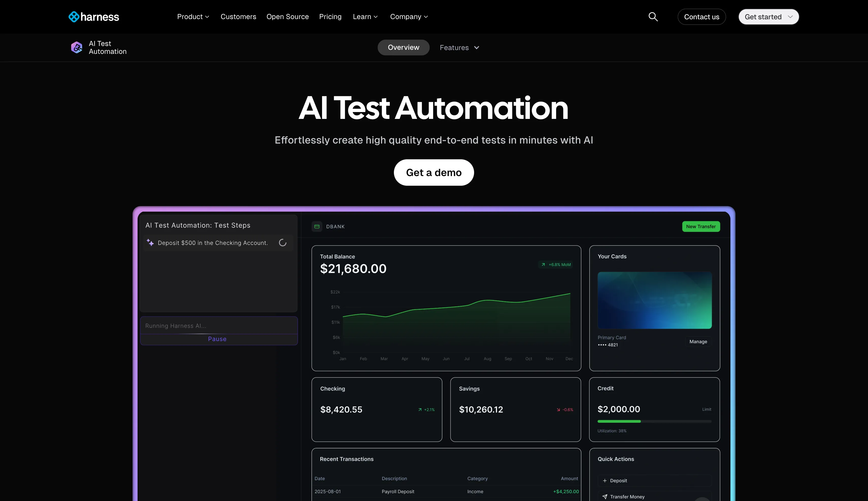The width and height of the screenshot is (868, 501).
Task: Click the loading spinner in test step
Action: click(x=282, y=243)
